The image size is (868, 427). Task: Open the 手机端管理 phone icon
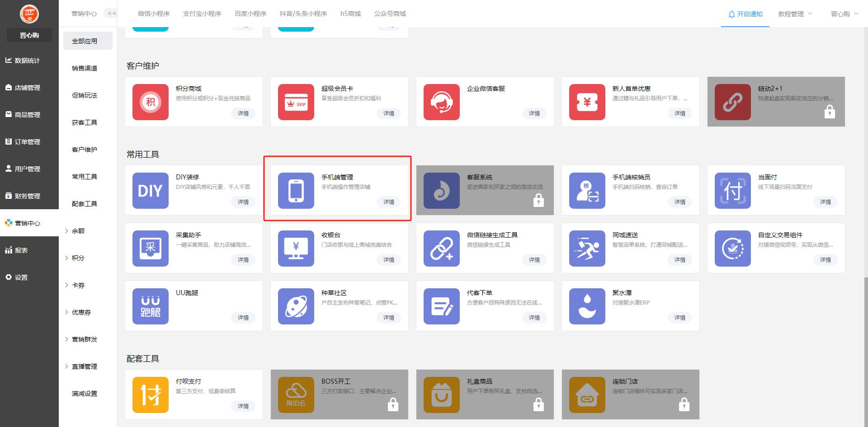(x=296, y=191)
